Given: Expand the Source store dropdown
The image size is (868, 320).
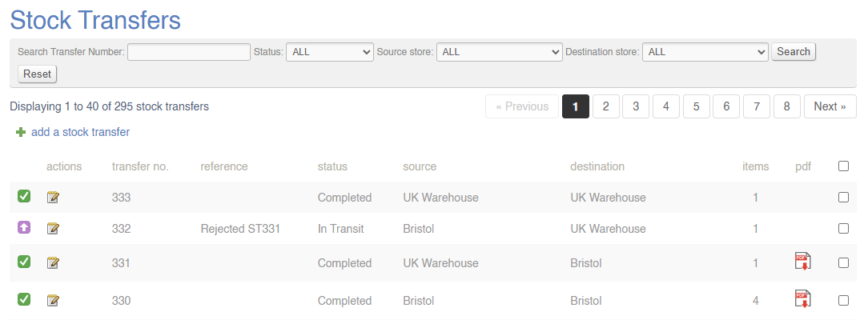Looking at the screenshot, I should (x=499, y=52).
